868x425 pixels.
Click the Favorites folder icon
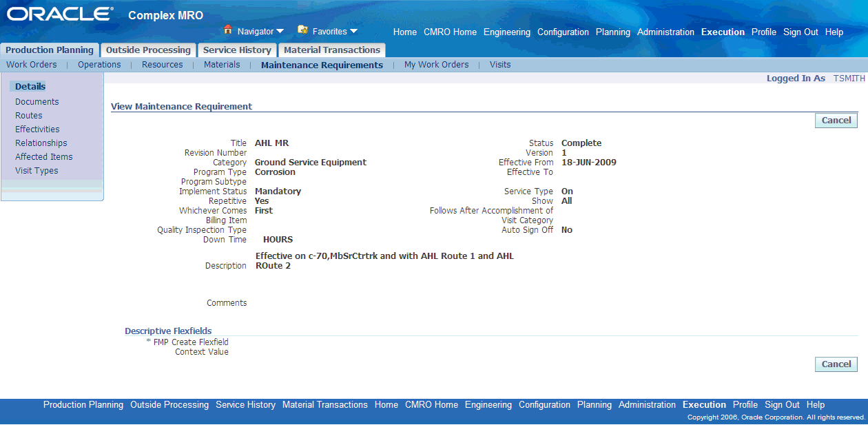pyautogui.click(x=302, y=30)
